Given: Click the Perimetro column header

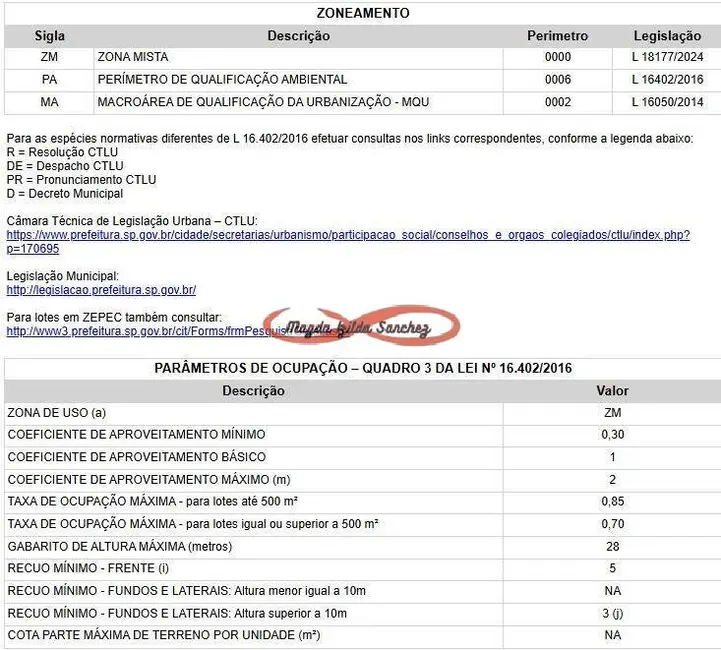Looking at the screenshot, I should (557, 36).
